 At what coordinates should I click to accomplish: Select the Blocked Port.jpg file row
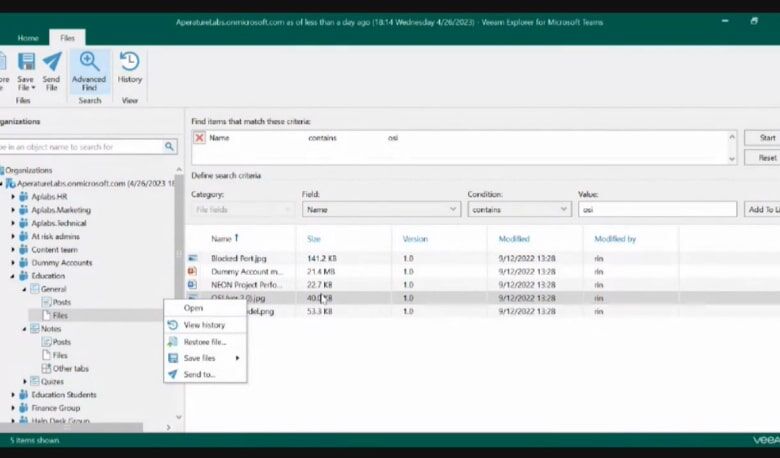coord(483,258)
